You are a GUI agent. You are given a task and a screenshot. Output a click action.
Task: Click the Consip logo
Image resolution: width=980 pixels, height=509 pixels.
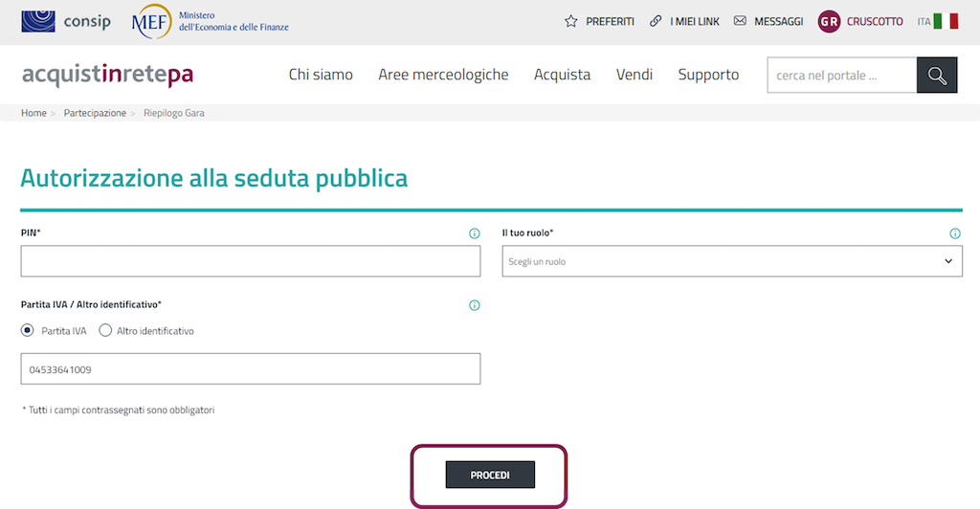coord(65,21)
